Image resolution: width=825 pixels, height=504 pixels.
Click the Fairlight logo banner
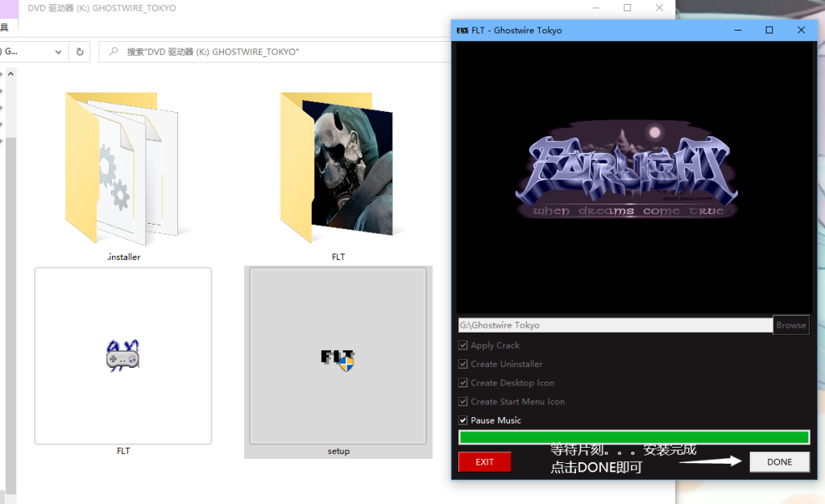626,170
